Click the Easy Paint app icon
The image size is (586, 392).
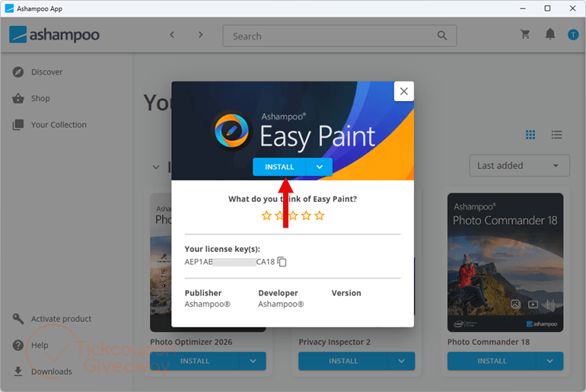coord(231,130)
